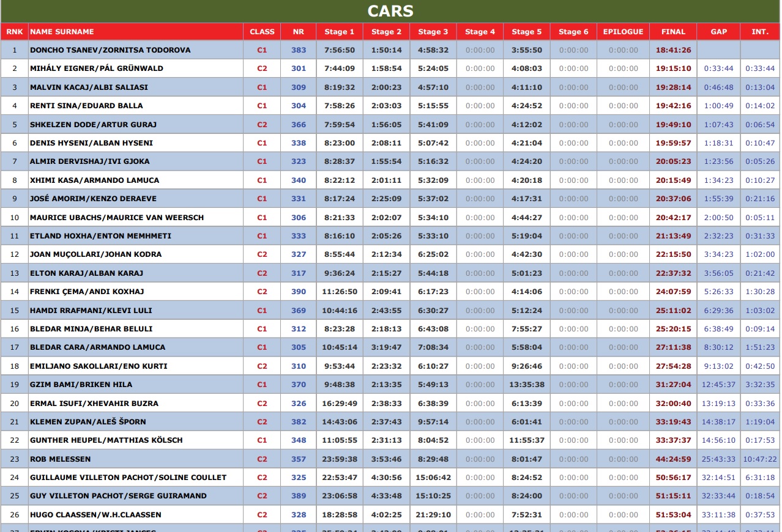Click Rob Melessen name in rank 23

point(60,459)
